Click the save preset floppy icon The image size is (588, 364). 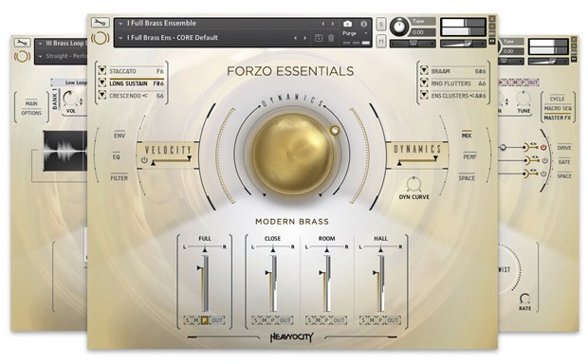pos(319,38)
